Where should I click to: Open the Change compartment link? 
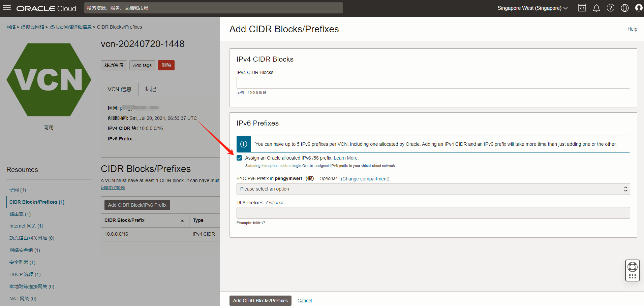(x=365, y=179)
